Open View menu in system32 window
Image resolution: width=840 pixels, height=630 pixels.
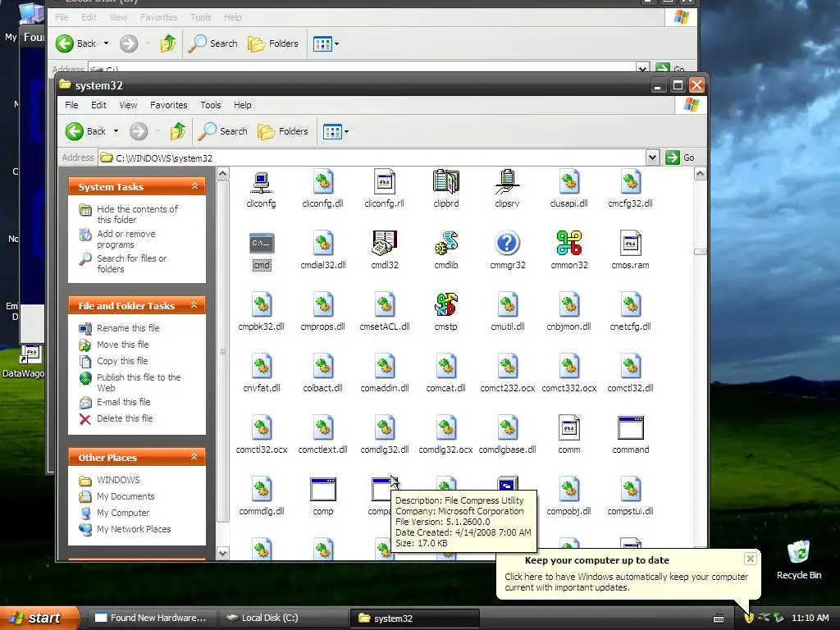tap(128, 105)
